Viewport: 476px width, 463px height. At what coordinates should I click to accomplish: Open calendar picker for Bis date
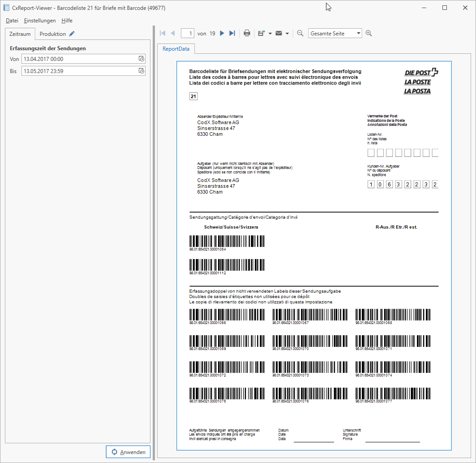click(x=142, y=71)
